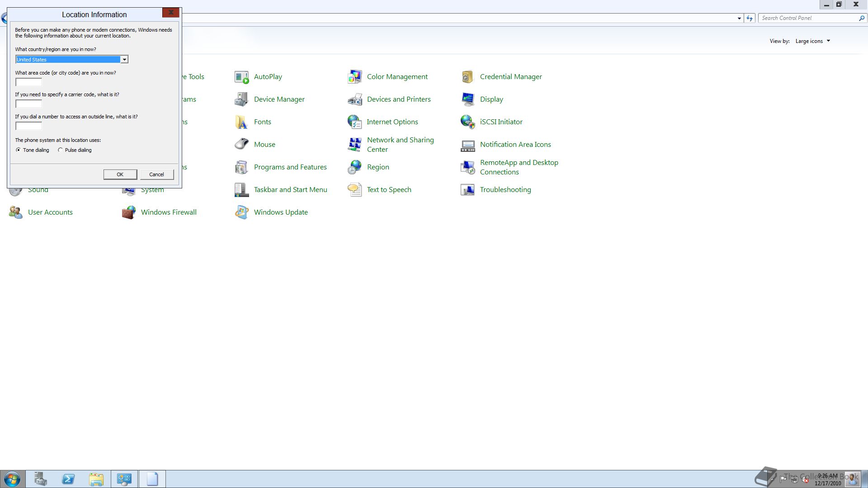Viewport: 868px width, 488px height.
Task: Click the Windows Update icon
Action: 241,212
